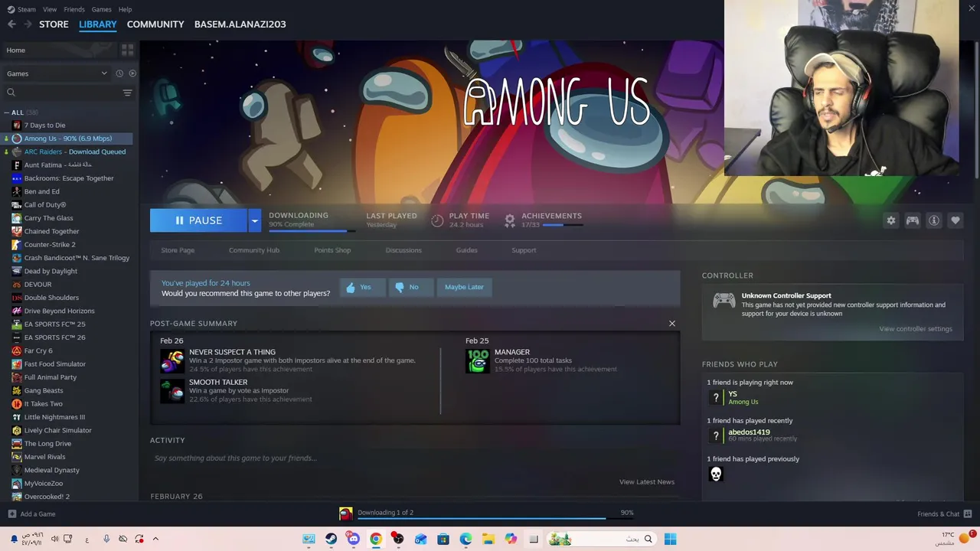
Task: Add Among Us to favorites heart icon
Action: (955, 220)
